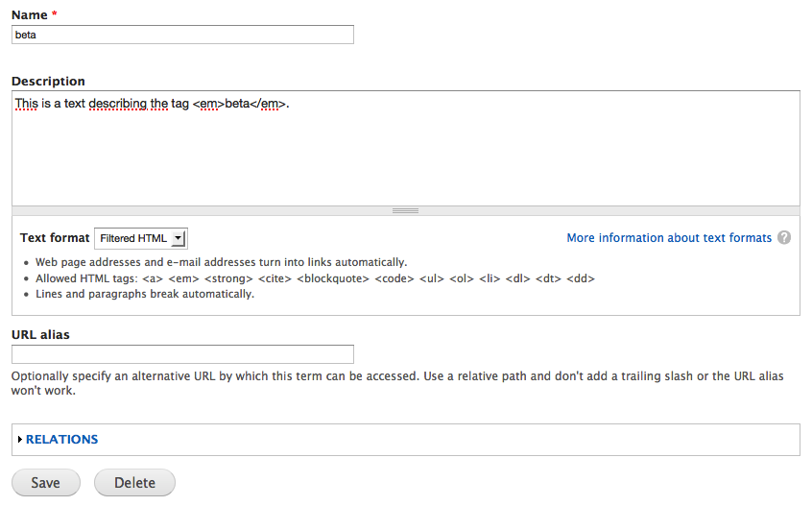Expand the RELATIONS fieldset title link
This screenshot has height=506, width=812.
[x=61, y=440]
